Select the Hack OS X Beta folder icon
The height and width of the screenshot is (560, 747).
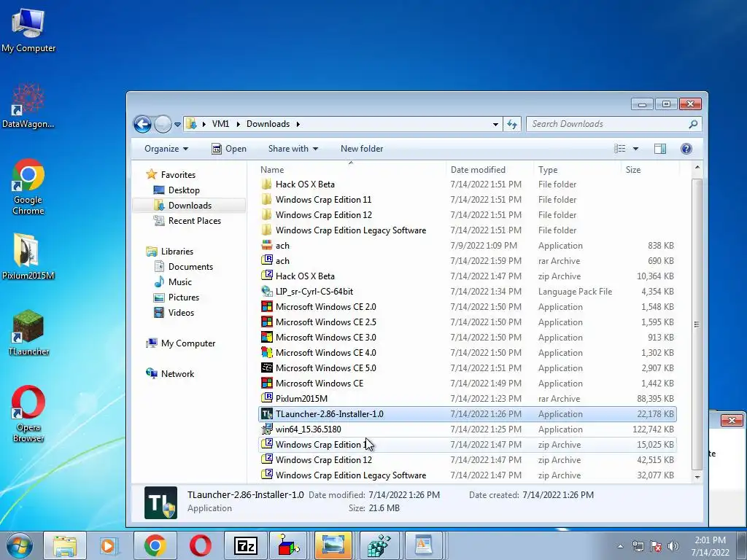pos(267,184)
